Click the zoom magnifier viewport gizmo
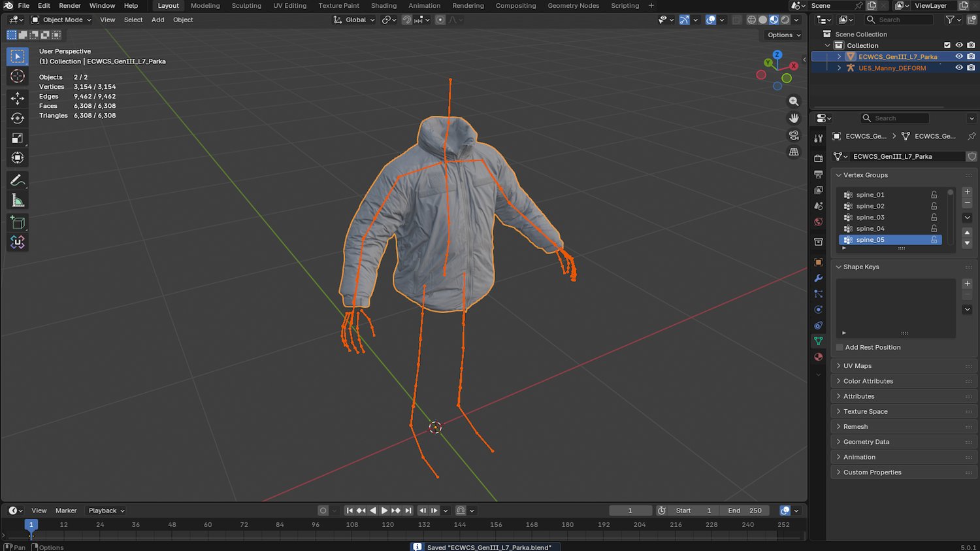Viewport: 980px width, 551px height. coord(794,101)
